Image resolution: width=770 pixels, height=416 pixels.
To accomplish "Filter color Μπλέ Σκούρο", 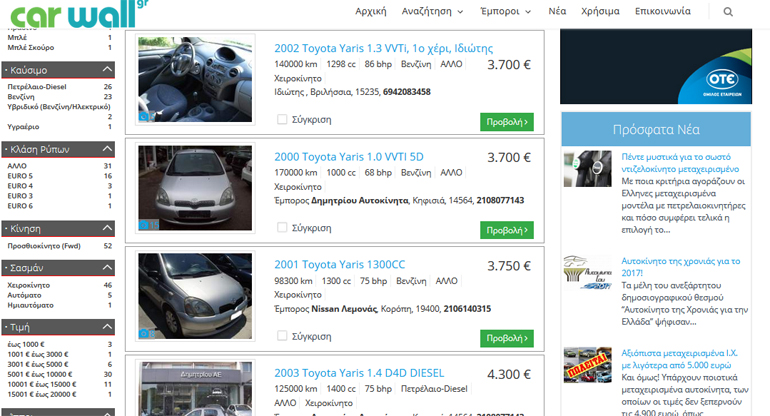I will [30, 48].
